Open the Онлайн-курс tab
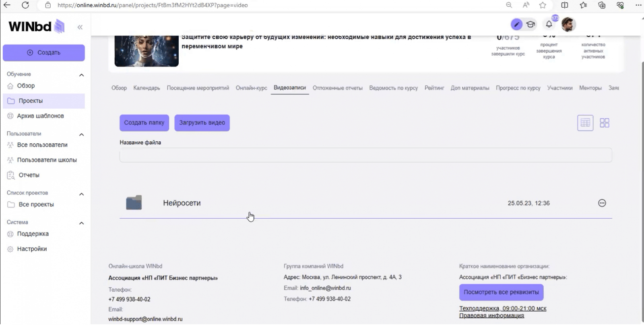The height and width of the screenshot is (325, 644). (x=252, y=88)
